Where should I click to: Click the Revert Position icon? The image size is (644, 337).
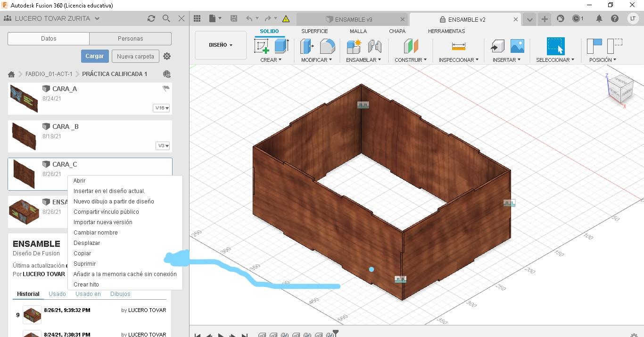tap(615, 46)
